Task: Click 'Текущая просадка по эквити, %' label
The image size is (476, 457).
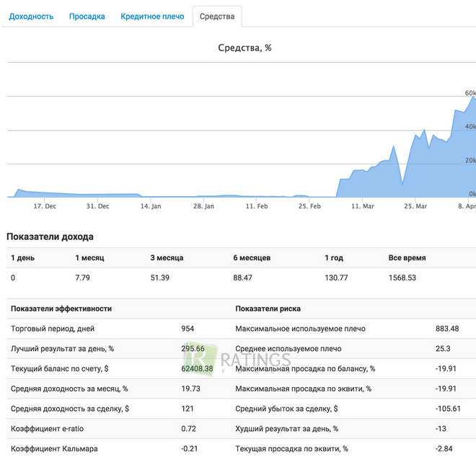Action: pyautogui.click(x=292, y=449)
